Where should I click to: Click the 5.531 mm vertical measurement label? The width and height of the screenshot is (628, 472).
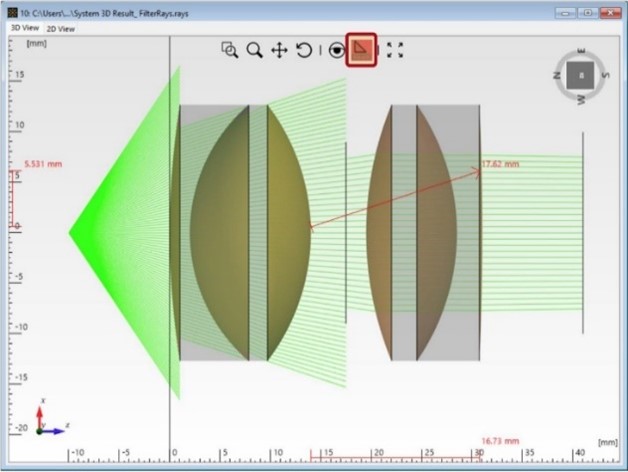tap(43, 164)
